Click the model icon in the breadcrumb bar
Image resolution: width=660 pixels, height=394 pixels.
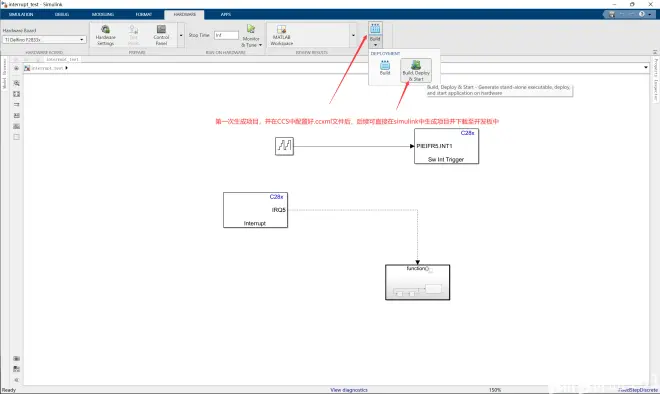coord(27,68)
